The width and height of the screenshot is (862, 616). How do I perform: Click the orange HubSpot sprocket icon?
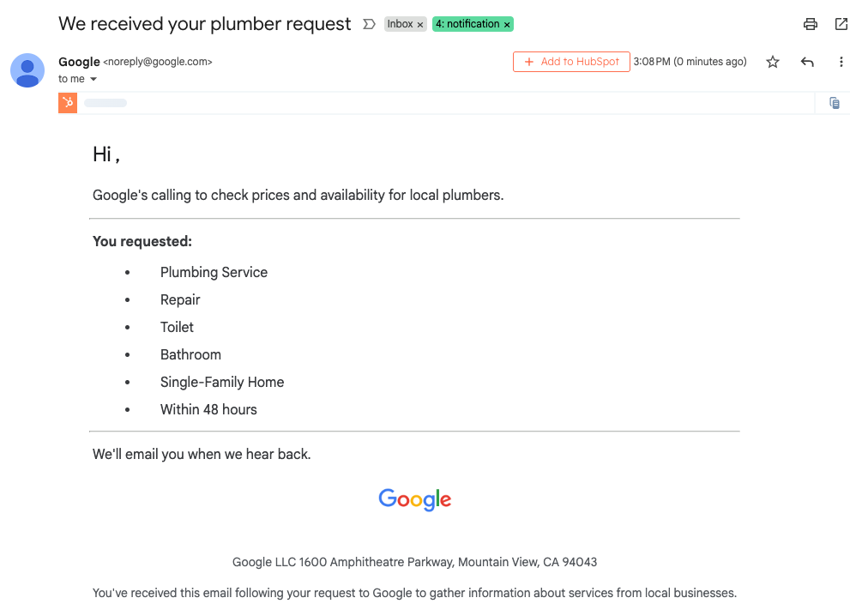click(67, 102)
